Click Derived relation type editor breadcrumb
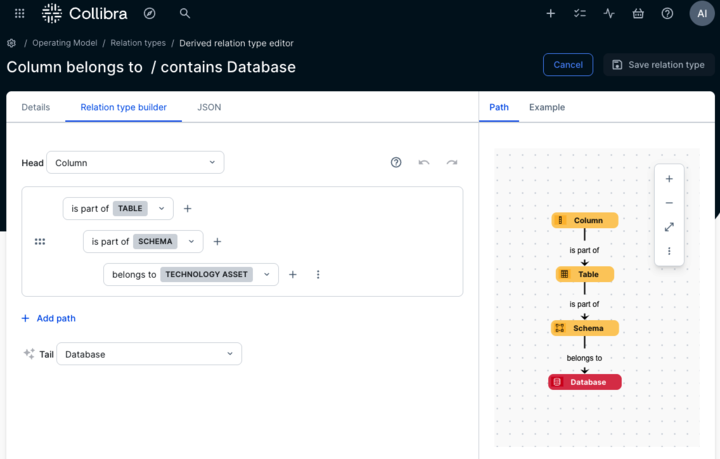Image resolution: width=720 pixels, height=459 pixels. [236, 43]
